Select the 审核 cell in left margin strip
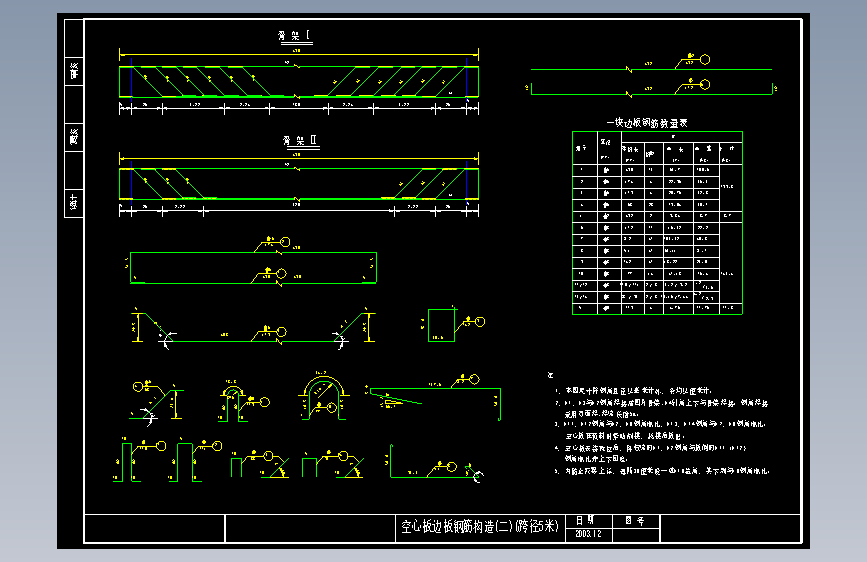Screen dimensions: 867x562 pos(74,71)
